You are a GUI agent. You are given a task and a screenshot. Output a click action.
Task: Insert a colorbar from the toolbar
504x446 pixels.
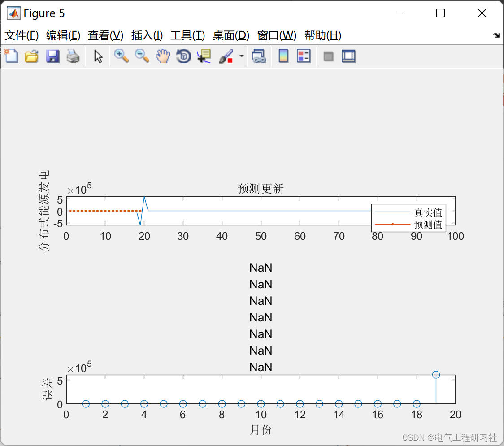tap(283, 56)
